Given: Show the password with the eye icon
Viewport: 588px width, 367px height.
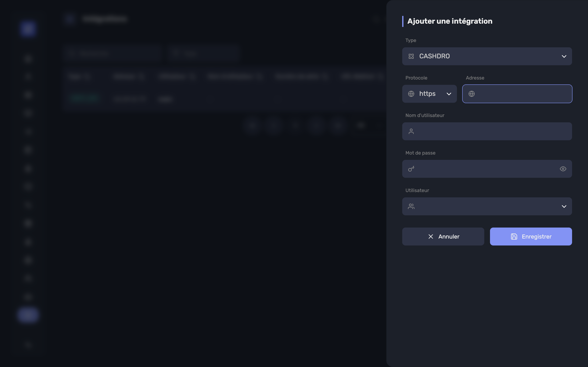Looking at the screenshot, I should click(563, 169).
